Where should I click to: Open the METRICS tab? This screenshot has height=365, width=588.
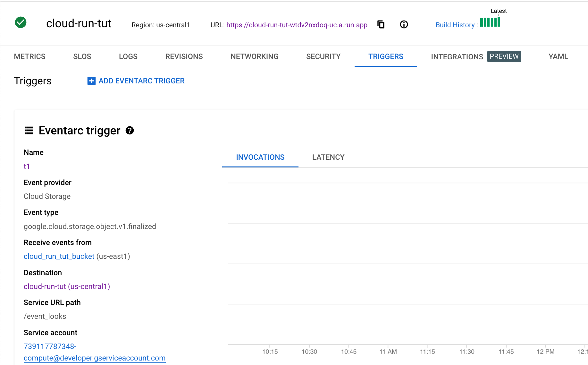point(30,56)
